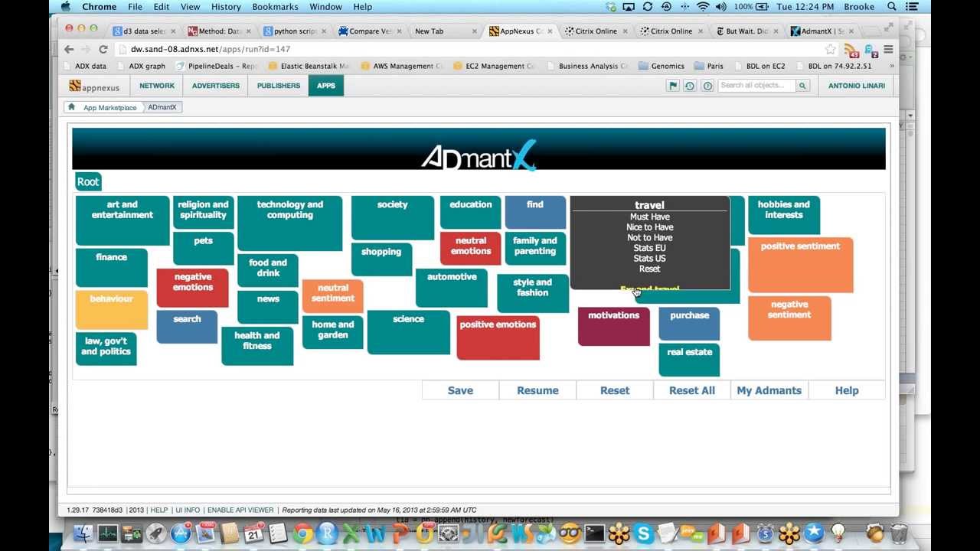The image size is (980, 551).
Task: Open the history clock icon in AppNexus header
Action: [690, 86]
